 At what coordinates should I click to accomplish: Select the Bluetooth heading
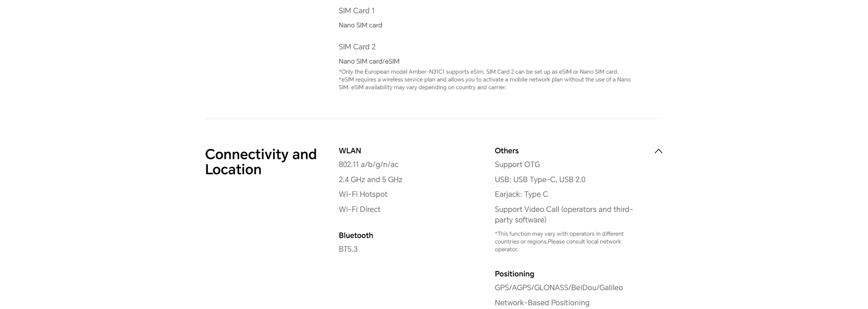356,235
